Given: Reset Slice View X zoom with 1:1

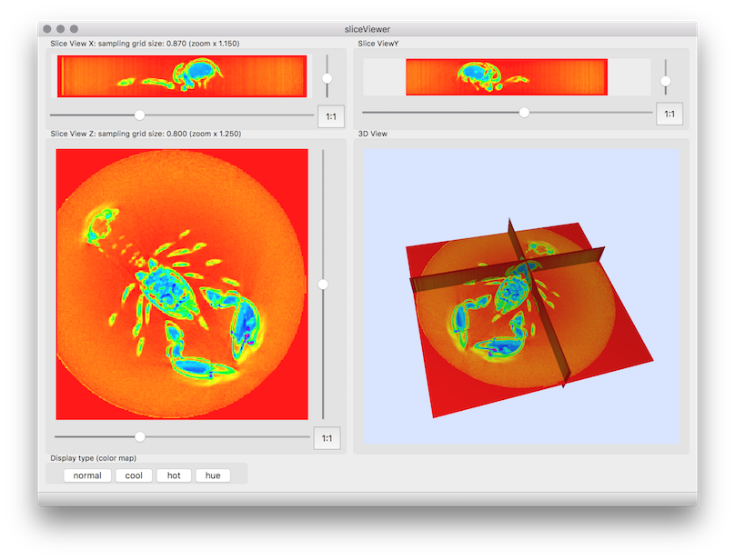Looking at the screenshot, I should coord(330,116).
